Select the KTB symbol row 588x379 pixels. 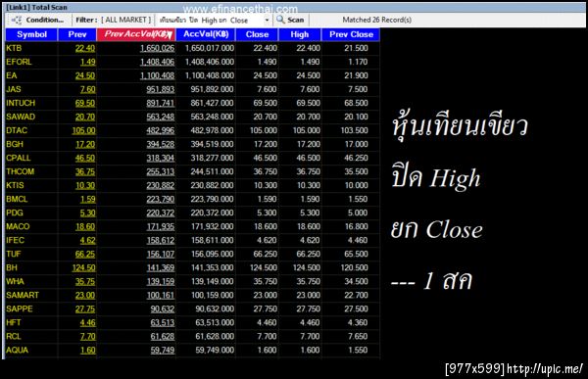click(192, 48)
